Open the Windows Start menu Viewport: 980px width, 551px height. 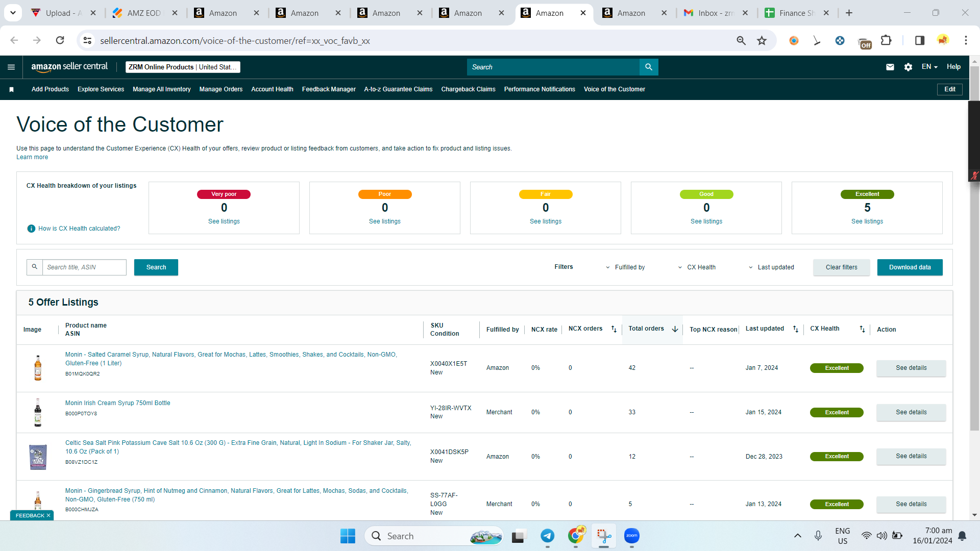click(348, 536)
